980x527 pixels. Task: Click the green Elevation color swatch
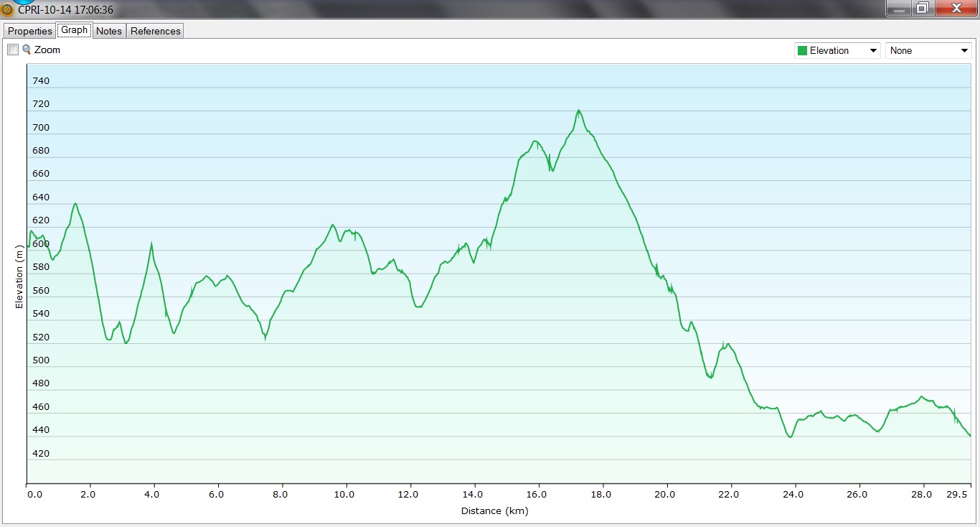click(x=802, y=51)
